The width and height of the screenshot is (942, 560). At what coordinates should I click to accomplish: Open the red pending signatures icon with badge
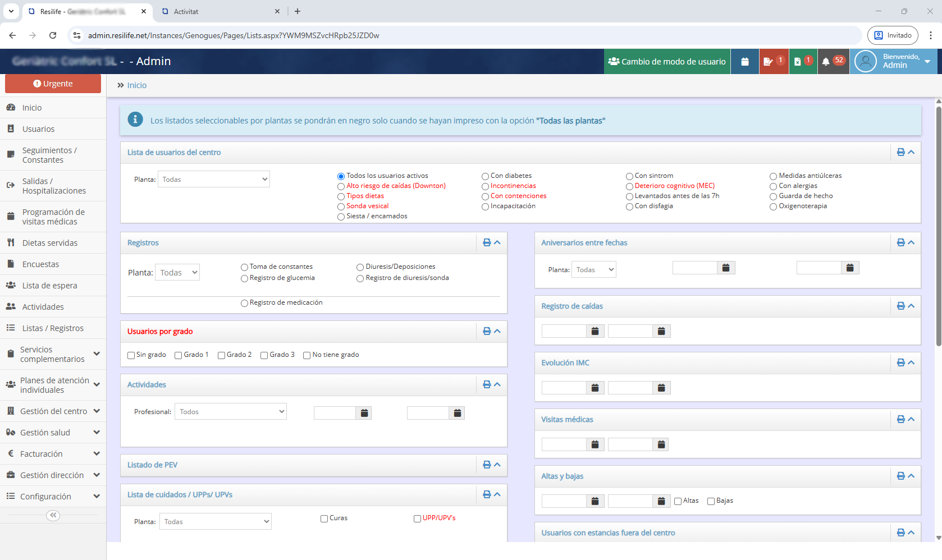coord(774,62)
